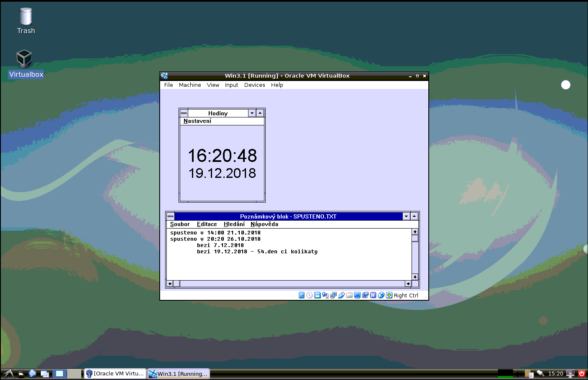Open the Nápověda menu in Poznámkový blok

tap(264, 224)
